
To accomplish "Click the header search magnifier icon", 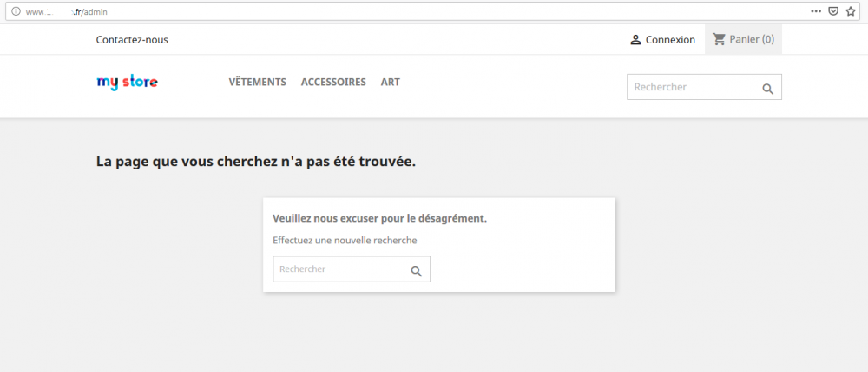I will coord(768,89).
